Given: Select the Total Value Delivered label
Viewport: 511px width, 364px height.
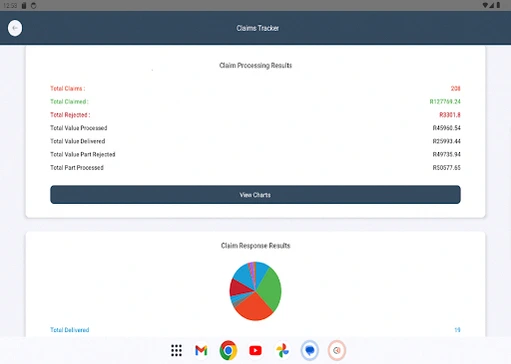Looking at the screenshot, I should point(78,141).
